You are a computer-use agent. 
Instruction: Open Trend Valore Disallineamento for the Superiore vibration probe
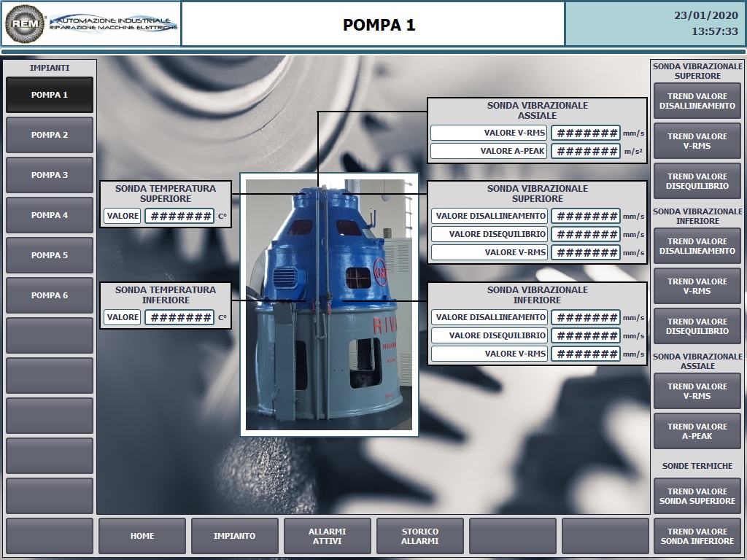click(x=697, y=101)
